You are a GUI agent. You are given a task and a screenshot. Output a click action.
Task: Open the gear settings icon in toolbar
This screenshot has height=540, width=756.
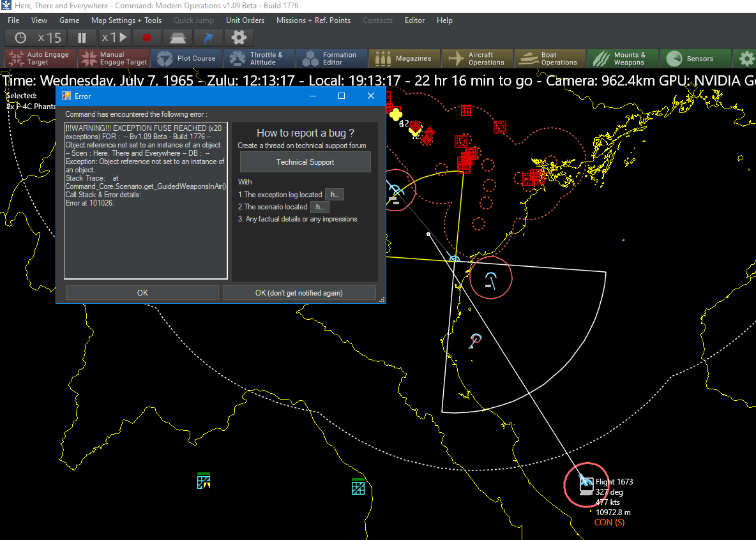(x=239, y=38)
